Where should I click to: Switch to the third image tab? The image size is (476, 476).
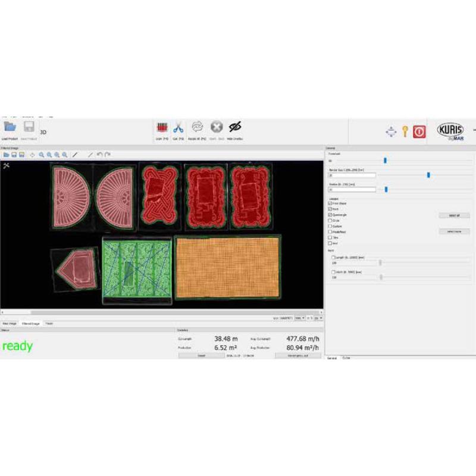tap(49, 324)
